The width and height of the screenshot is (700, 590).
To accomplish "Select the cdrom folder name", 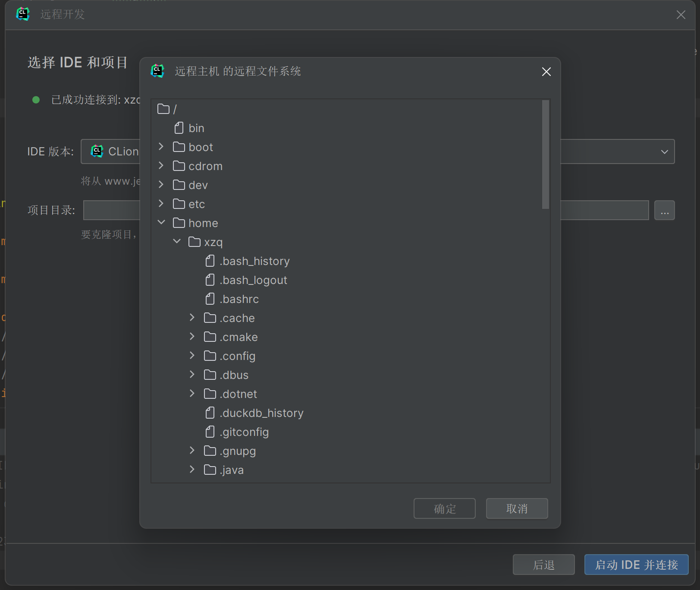I will (205, 166).
